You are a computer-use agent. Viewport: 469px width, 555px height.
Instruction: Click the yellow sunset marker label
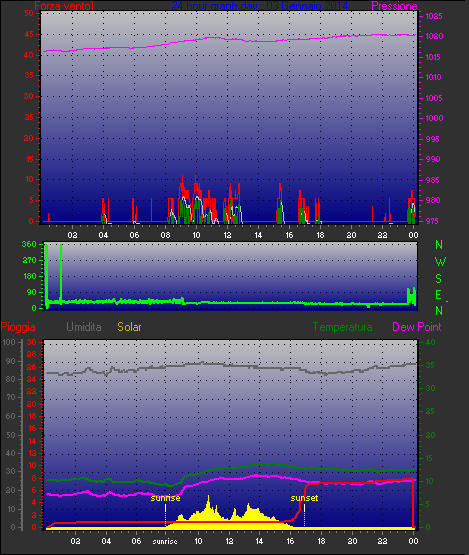tap(304, 498)
